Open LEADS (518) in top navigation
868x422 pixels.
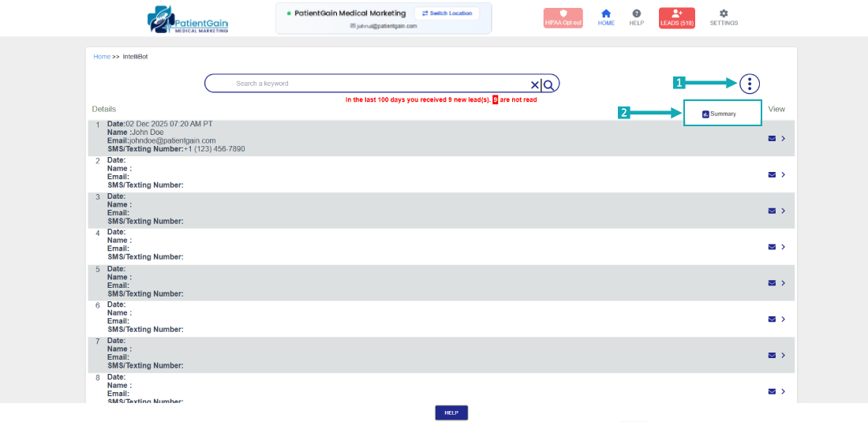tap(677, 17)
